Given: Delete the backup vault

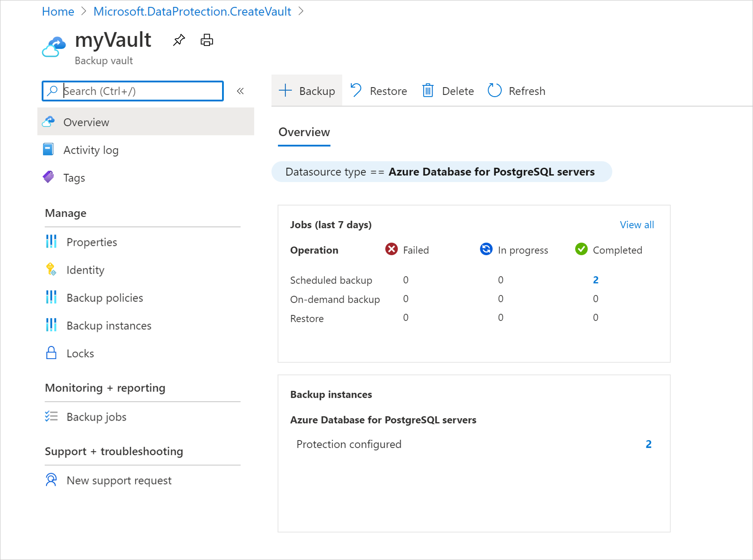Looking at the screenshot, I should [x=447, y=91].
